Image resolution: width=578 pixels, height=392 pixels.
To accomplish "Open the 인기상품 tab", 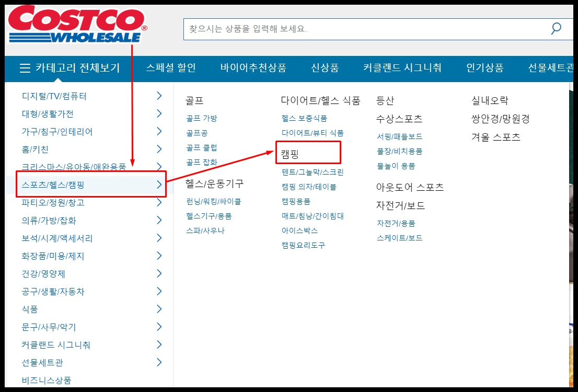I will point(485,68).
